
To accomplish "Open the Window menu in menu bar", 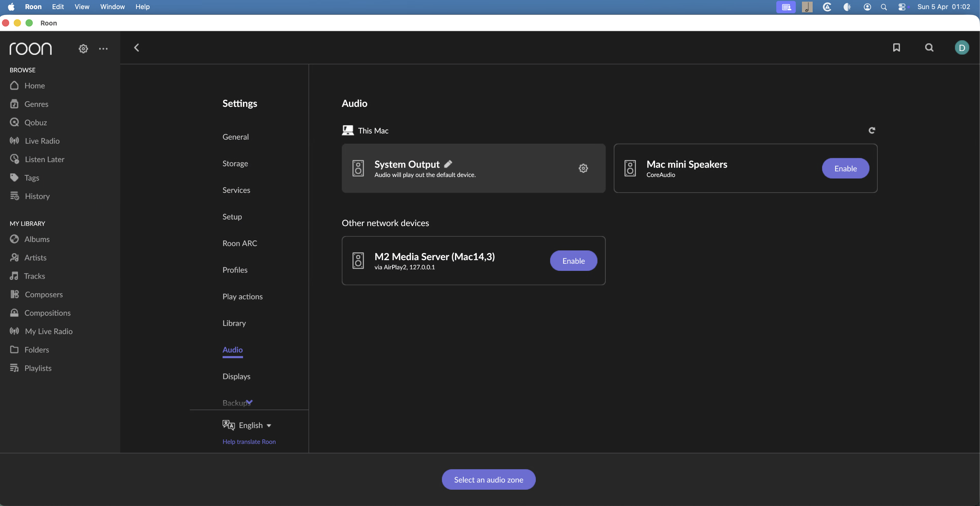I will [112, 6].
